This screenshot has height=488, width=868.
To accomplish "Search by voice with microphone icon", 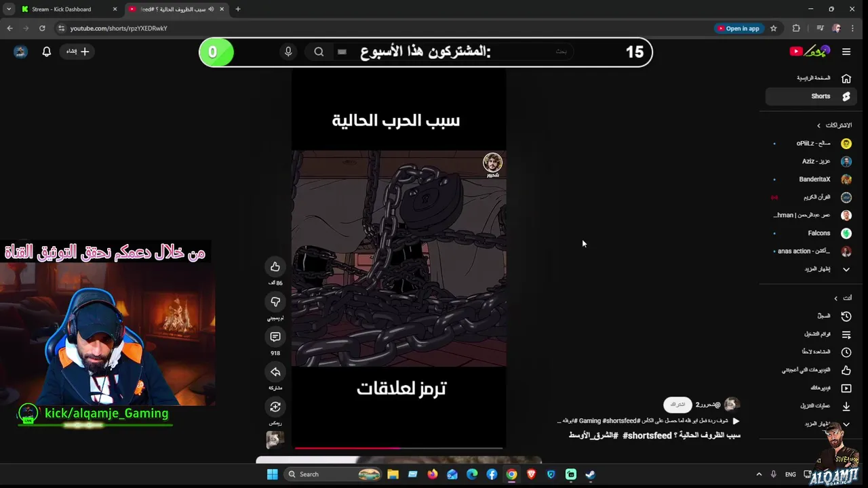I will pyautogui.click(x=288, y=52).
